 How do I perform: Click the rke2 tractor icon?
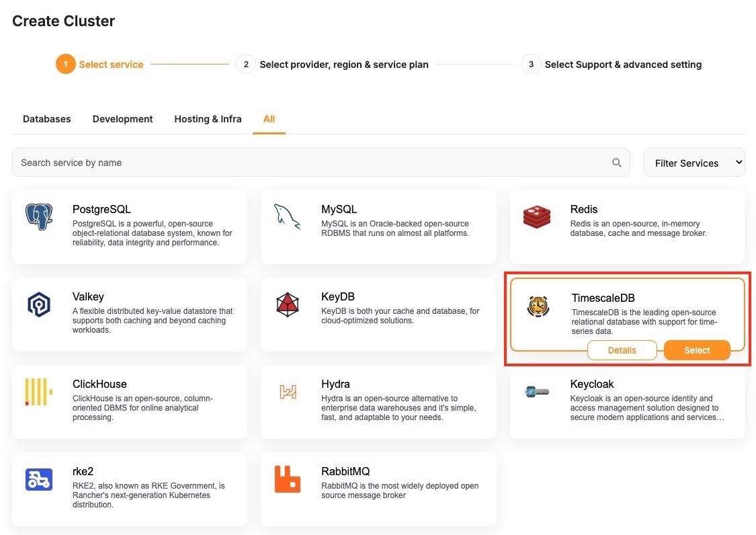tap(39, 479)
